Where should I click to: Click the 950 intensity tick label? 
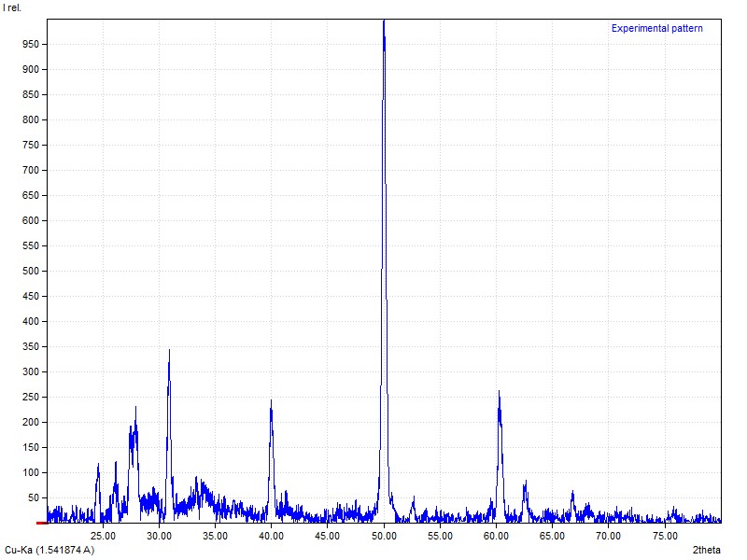pos(30,44)
